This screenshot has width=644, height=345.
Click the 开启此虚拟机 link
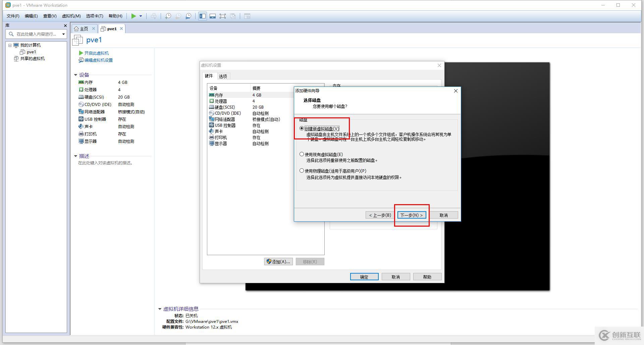click(96, 53)
